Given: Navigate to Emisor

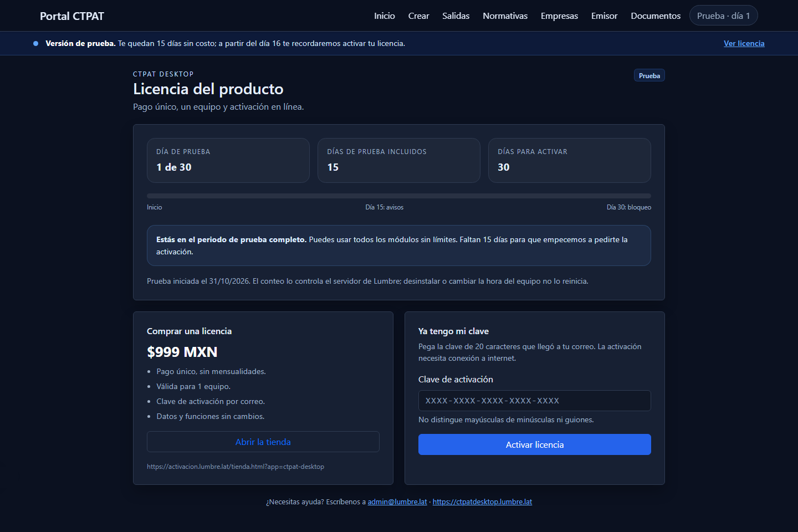Looking at the screenshot, I should 604,16.
